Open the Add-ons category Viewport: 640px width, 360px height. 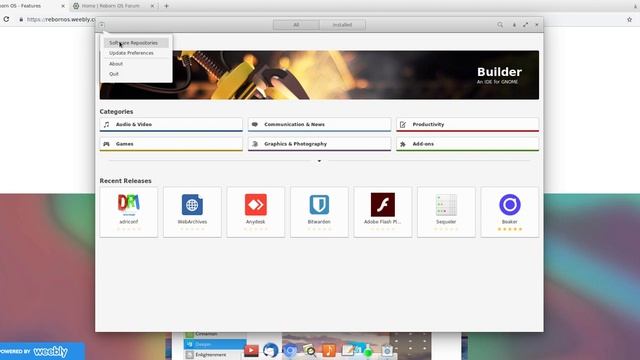[x=467, y=144]
